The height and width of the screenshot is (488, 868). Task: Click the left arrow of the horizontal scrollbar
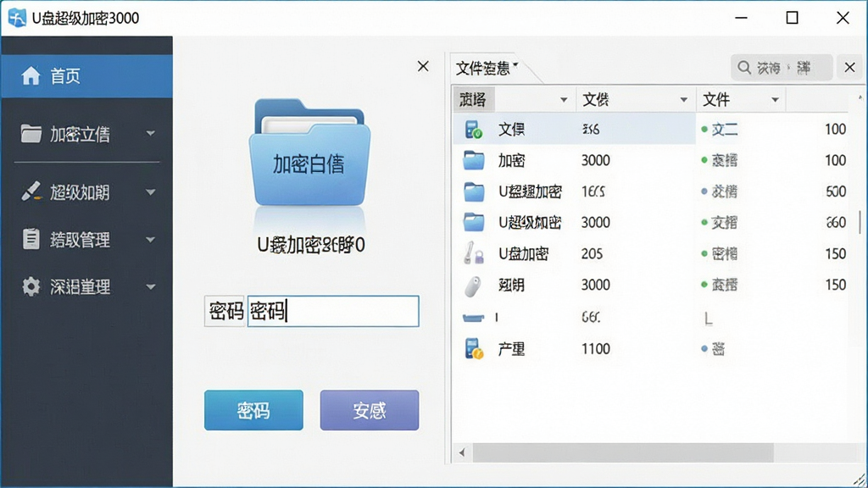(x=462, y=452)
